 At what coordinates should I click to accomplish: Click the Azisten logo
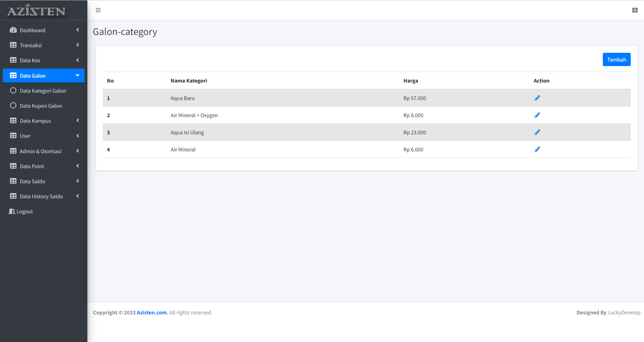(x=36, y=11)
